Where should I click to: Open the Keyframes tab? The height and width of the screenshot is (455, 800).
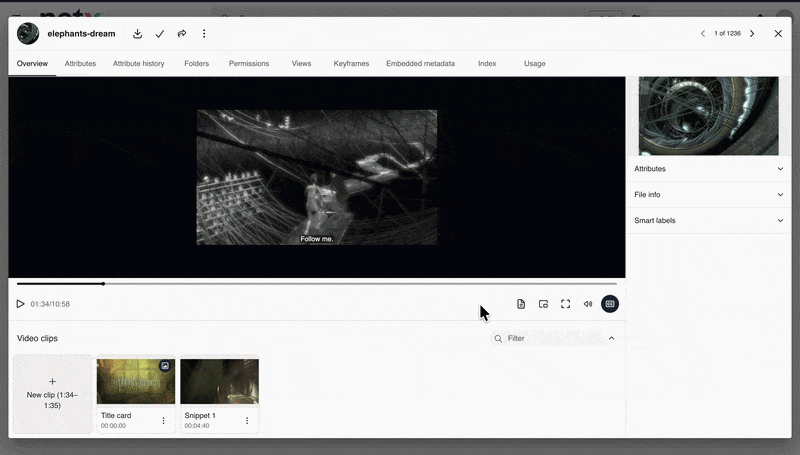(351, 64)
